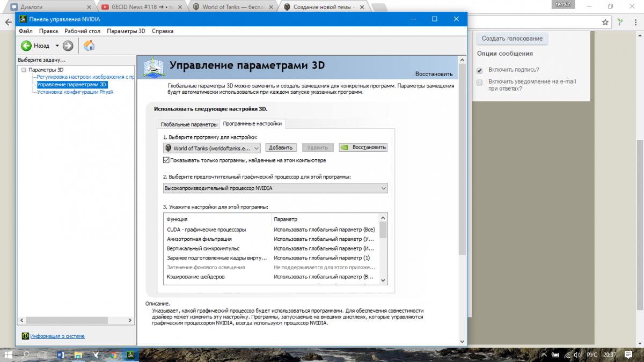Viewport: 644px width, 362px height.
Task: Click the Home icon in the toolbar
Action: [x=89, y=46]
